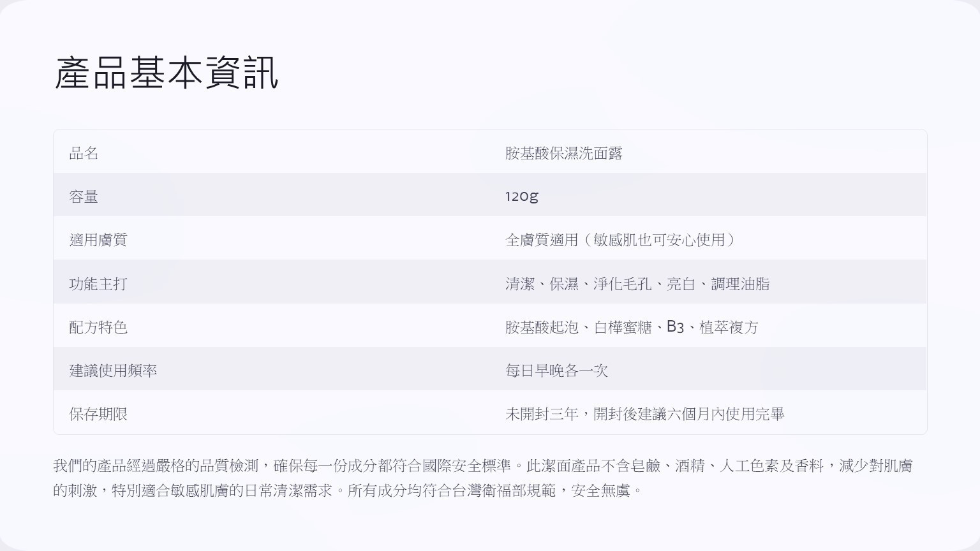Select the 容量 row label
Viewport: 980px width, 551px height.
pos(84,196)
